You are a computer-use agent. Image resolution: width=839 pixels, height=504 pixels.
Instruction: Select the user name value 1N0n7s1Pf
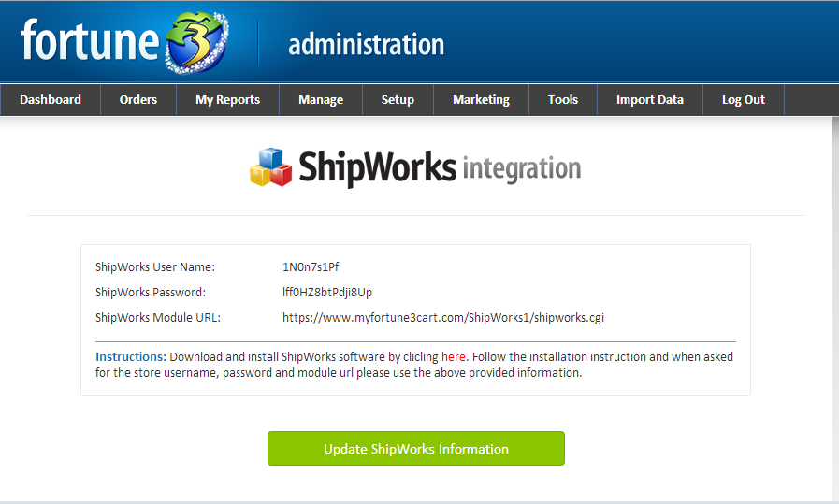311,267
